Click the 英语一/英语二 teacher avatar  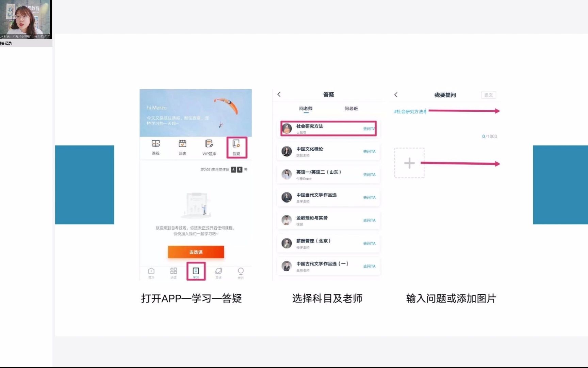click(x=287, y=174)
